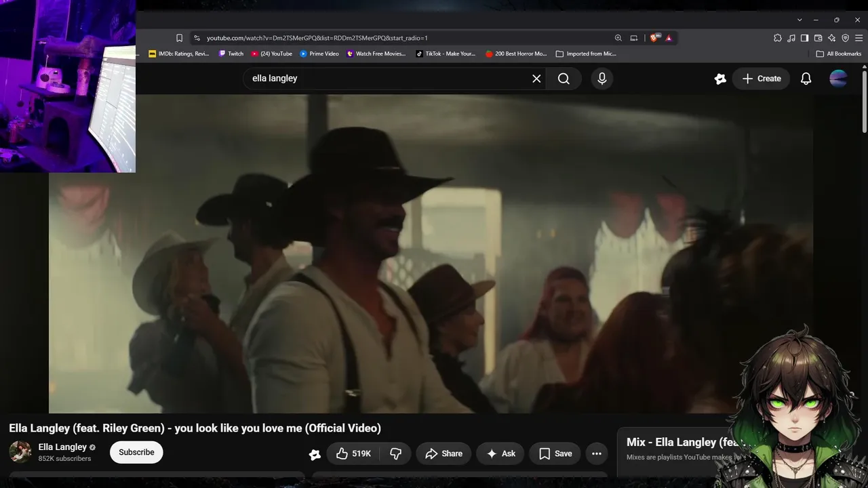Open the Prime Video bookmark
This screenshot has height=488, width=868.
tap(319, 54)
